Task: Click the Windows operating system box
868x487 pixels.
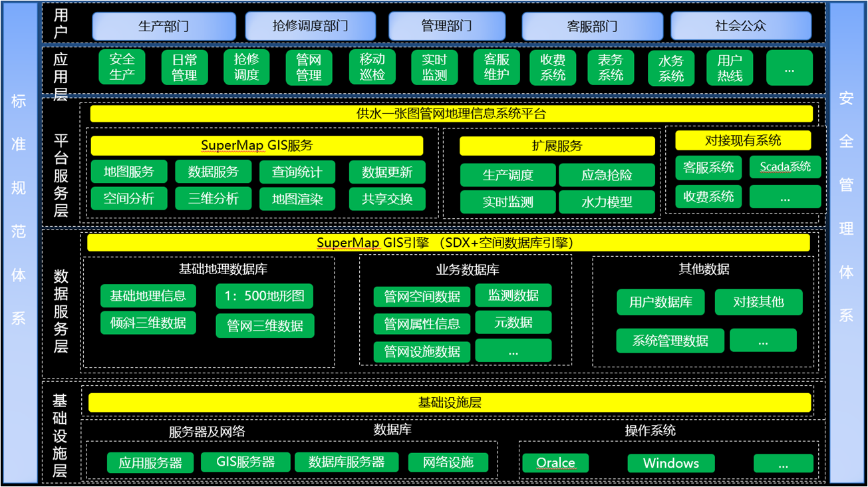Action: [670, 463]
